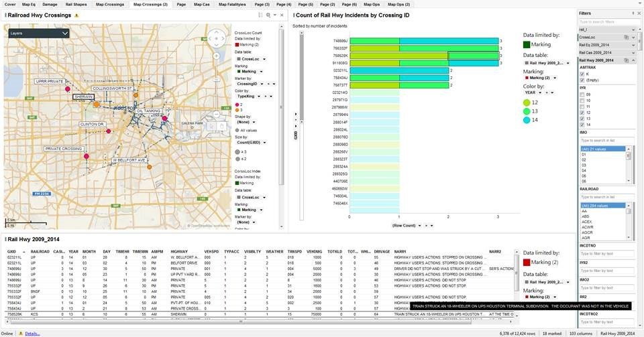Click Rail Hwy 2009_2014 filter group copy icon
644x337 pixels.
[627, 60]
